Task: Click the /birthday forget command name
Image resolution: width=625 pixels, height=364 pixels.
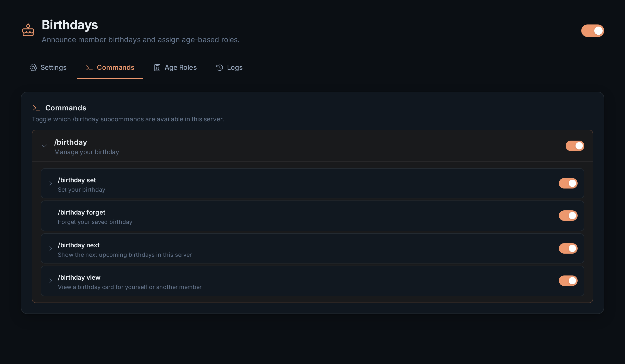Action: point(82,212)
